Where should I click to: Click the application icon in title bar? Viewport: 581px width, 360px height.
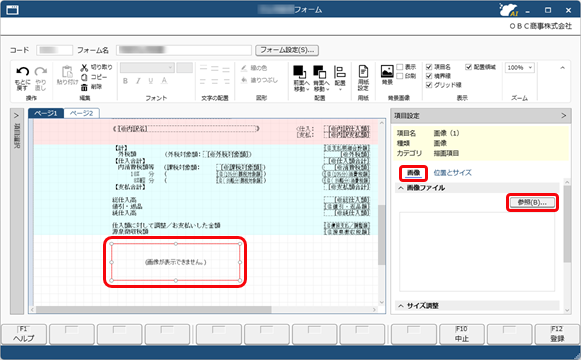[12, 10]
